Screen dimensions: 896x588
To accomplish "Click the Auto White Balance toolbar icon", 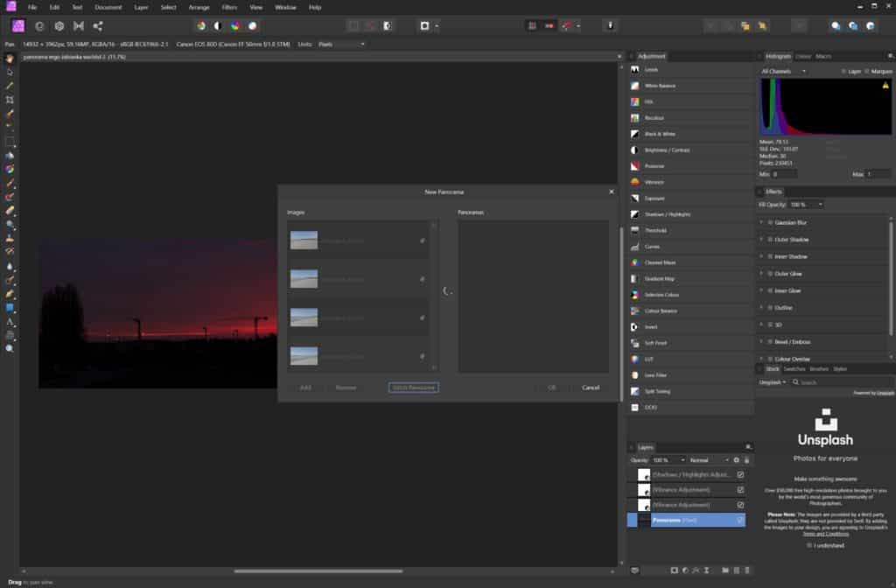I will 253,26.
